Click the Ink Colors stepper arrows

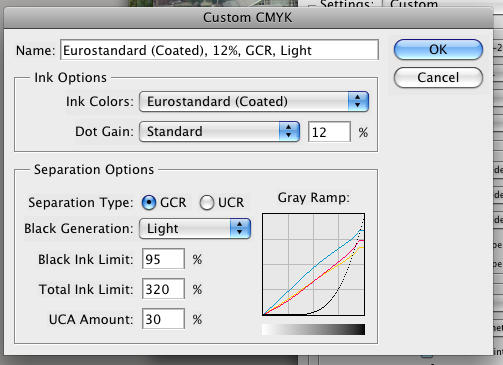358,101
